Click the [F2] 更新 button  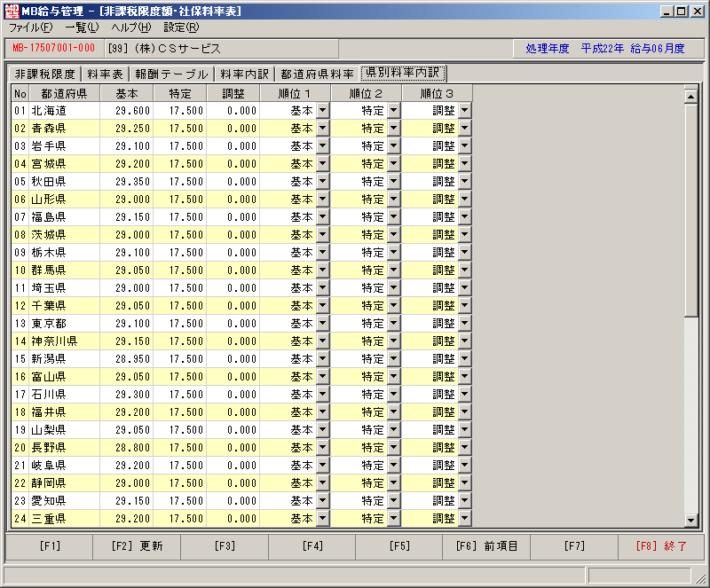(x=137, y=546)
